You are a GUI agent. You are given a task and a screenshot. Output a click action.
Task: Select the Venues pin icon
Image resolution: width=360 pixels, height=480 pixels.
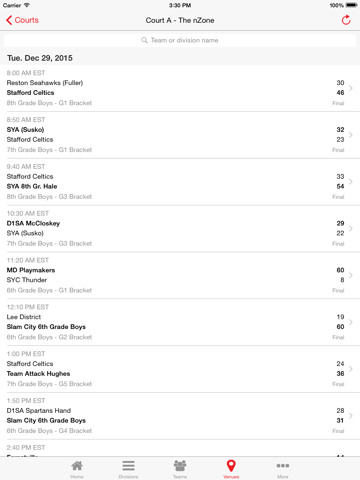[231, 466]
